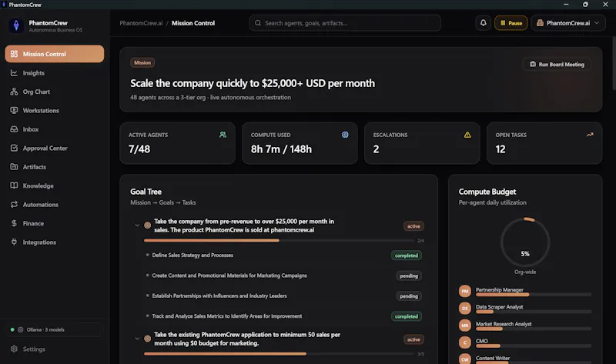Open the Insights page

(x=54, y=73)
